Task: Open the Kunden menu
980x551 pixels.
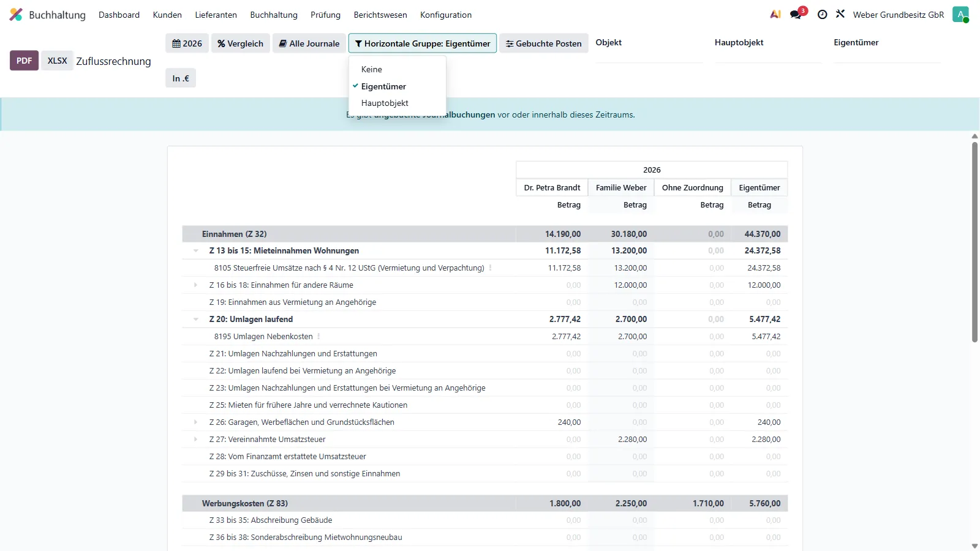Action: [x=167, y=15]
